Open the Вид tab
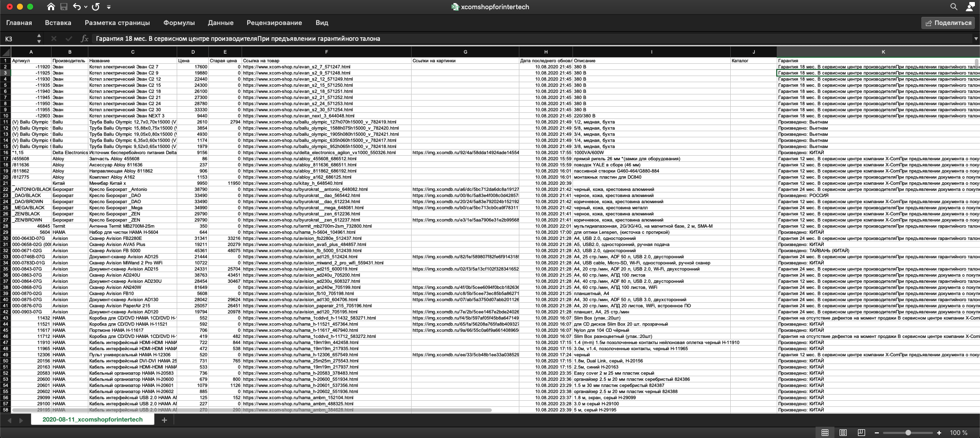 (322, 22)
